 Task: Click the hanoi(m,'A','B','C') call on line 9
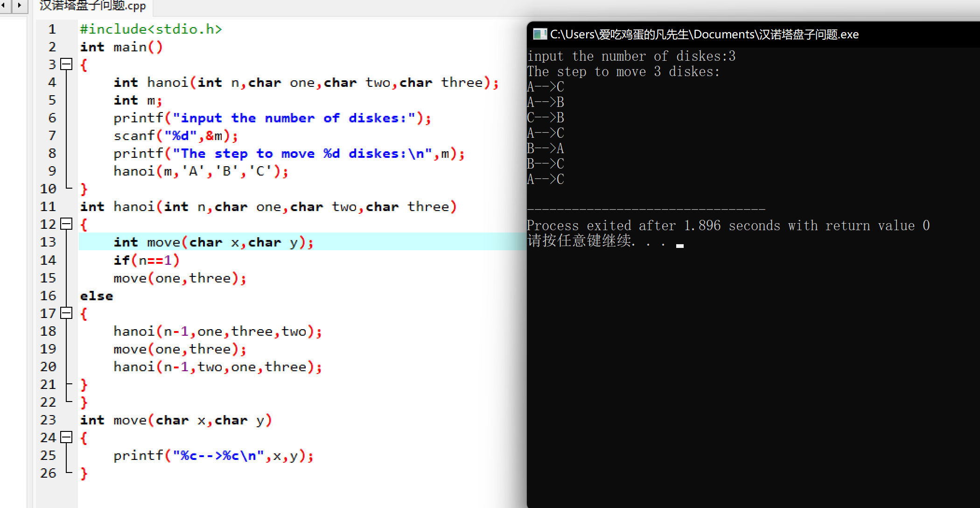[201, 171]
